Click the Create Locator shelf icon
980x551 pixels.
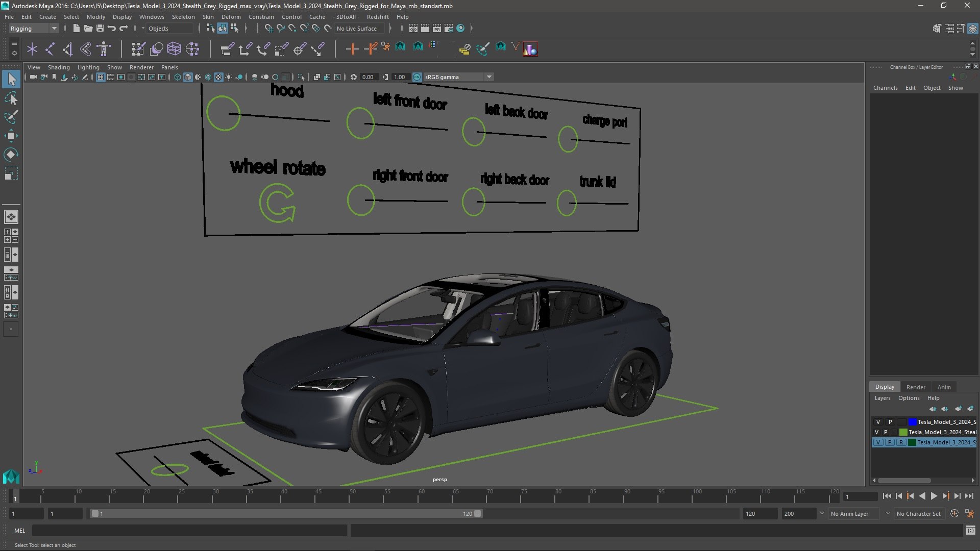pos(32,49)
